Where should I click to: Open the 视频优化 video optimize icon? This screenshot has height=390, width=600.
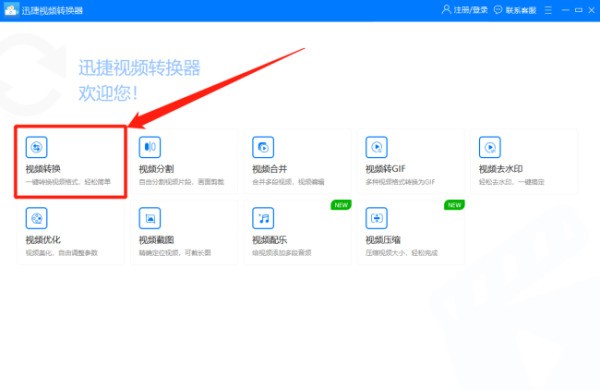tap(36, 218)
